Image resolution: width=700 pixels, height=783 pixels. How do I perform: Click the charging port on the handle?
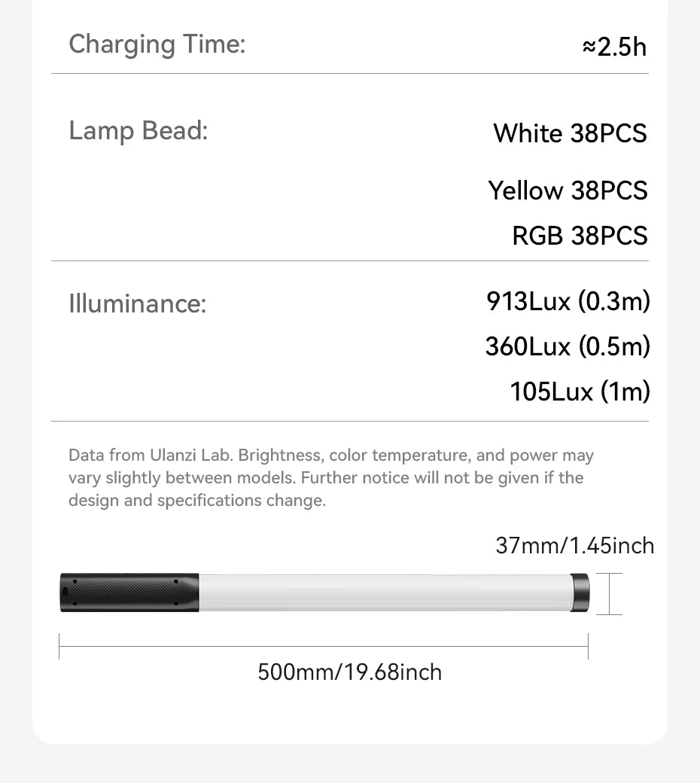(65, 593)
